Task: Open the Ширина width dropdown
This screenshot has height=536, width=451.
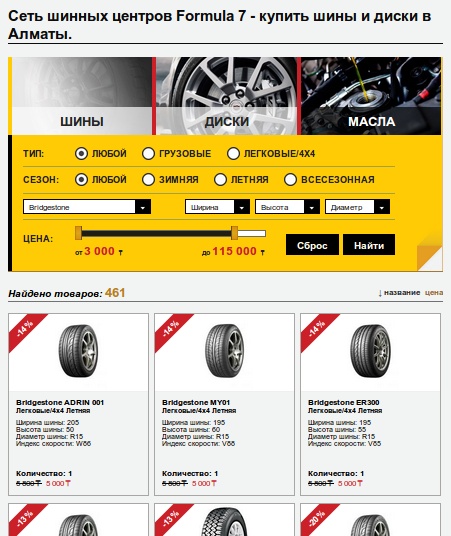Action: coord(217,207)
